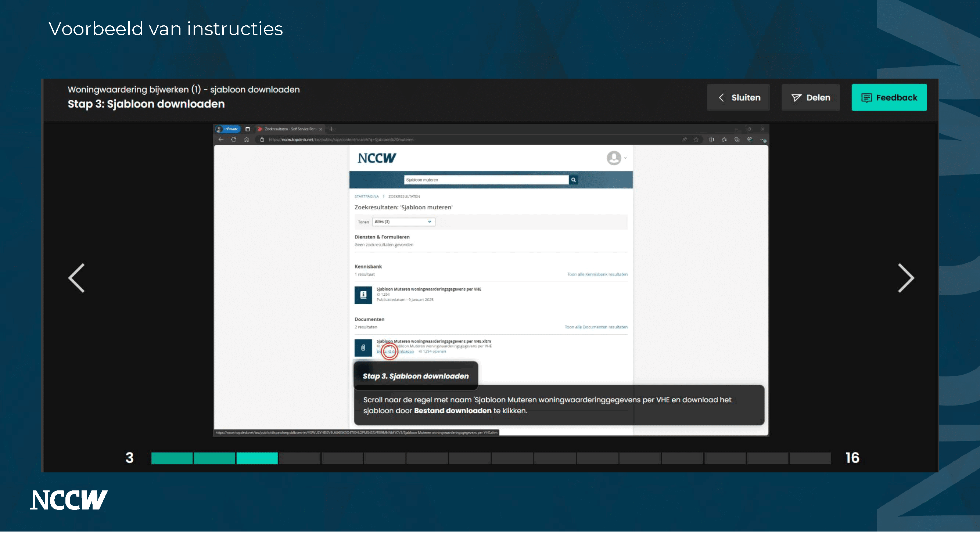980x551 pixels.
Task: Click the InPrivate profile badge
Action: pos(228,129)
